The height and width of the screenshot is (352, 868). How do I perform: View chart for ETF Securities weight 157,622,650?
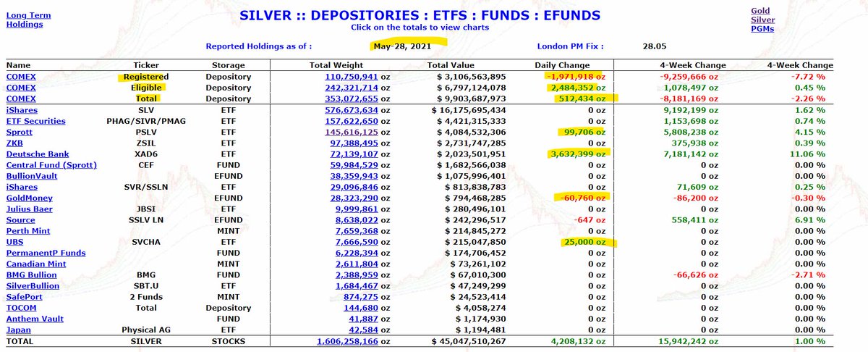click(352, 121)
